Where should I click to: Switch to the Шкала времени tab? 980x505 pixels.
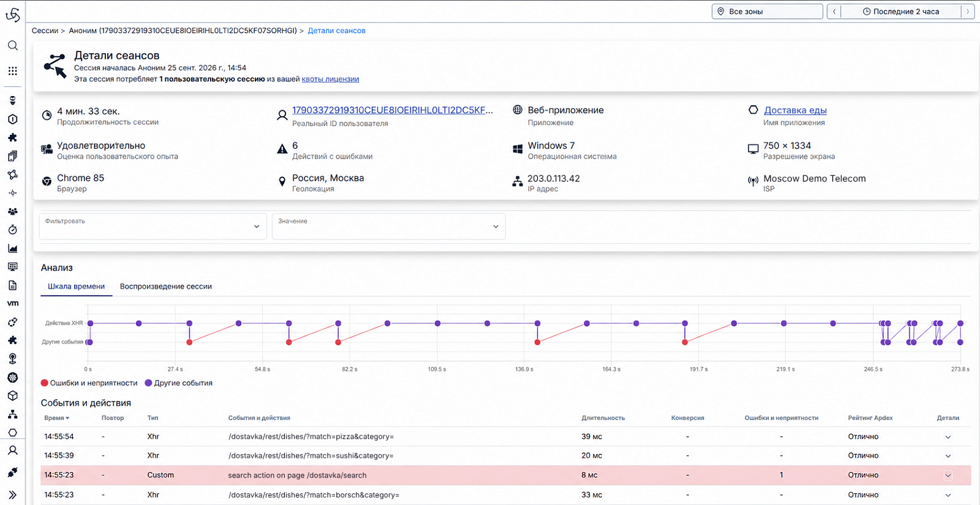pos(77,286)
